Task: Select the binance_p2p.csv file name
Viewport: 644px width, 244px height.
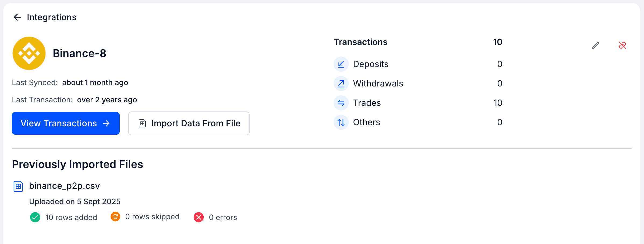Action: (x=65, y=186)
